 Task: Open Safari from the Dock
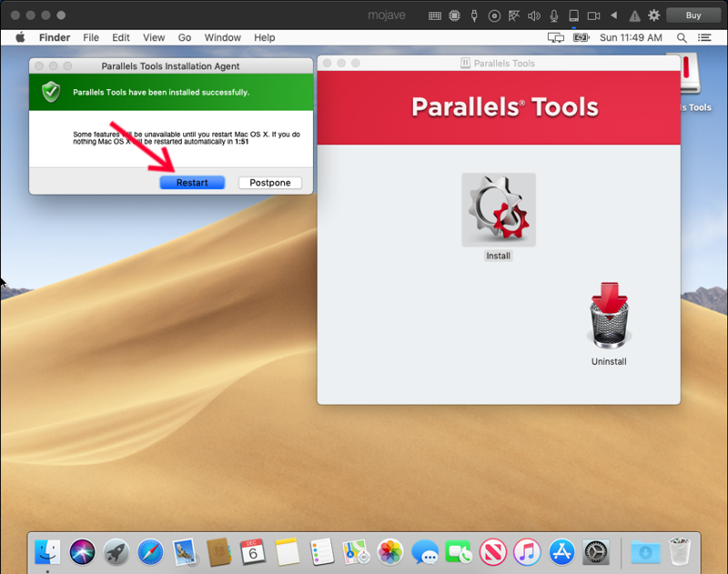pos(150,551)
